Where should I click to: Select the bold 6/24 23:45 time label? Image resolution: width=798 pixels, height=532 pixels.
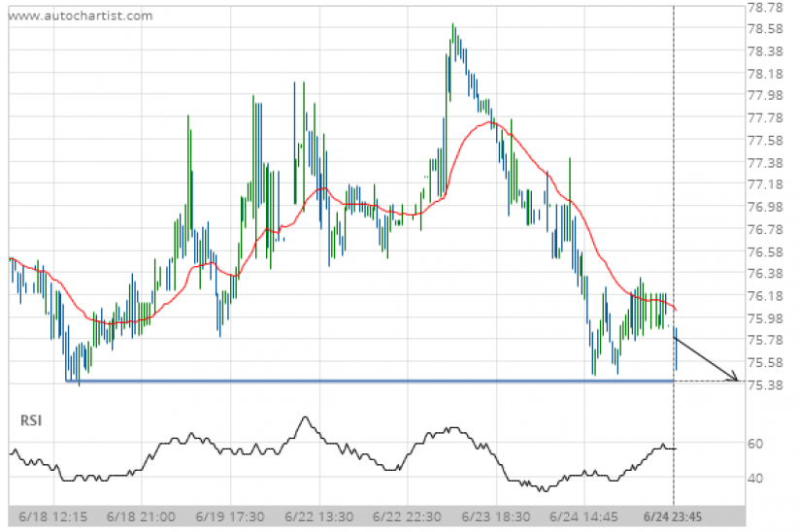673,517
